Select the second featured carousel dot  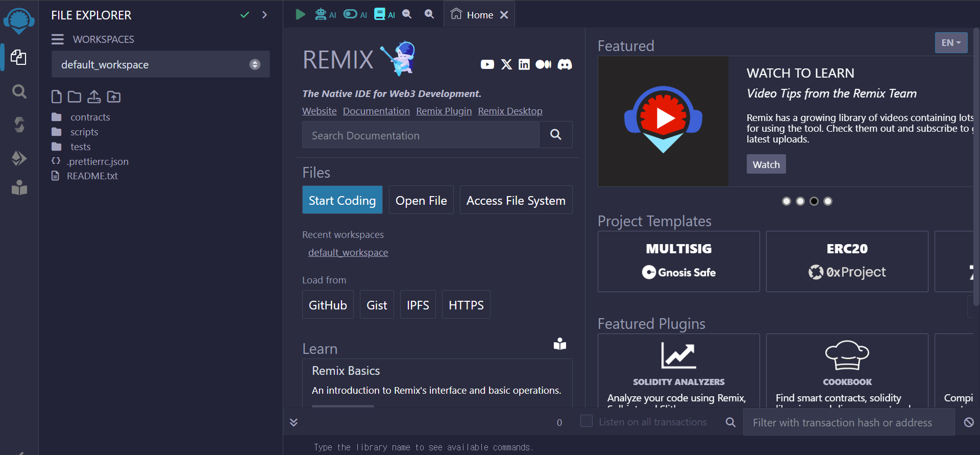click(x=800, y=201)
